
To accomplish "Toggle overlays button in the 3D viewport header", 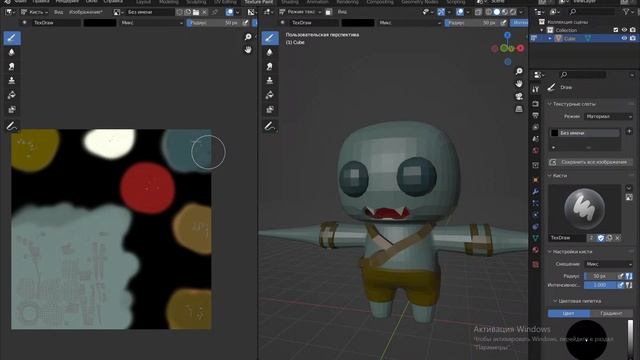I will tap(460, 12).
